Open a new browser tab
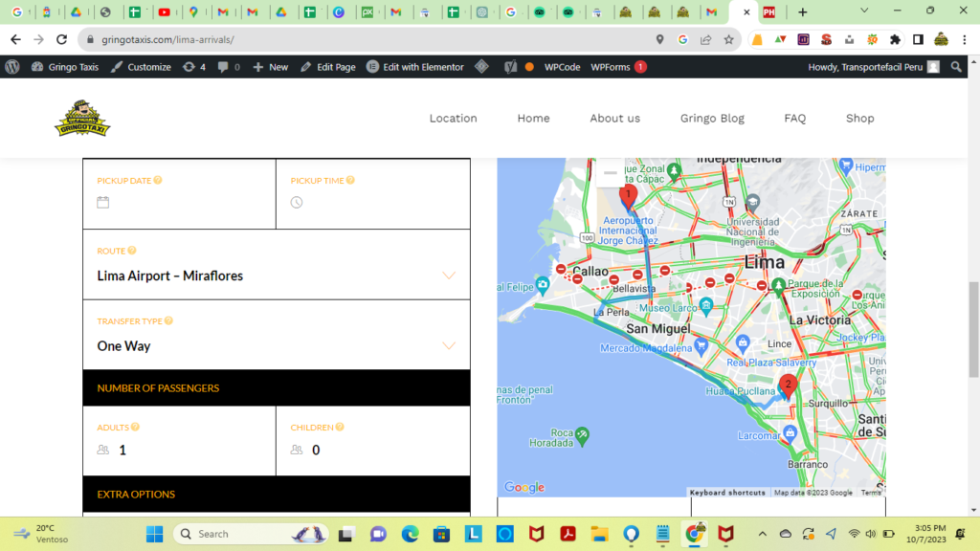The width and height of the screenshot is (980, 551). [803, 11]
